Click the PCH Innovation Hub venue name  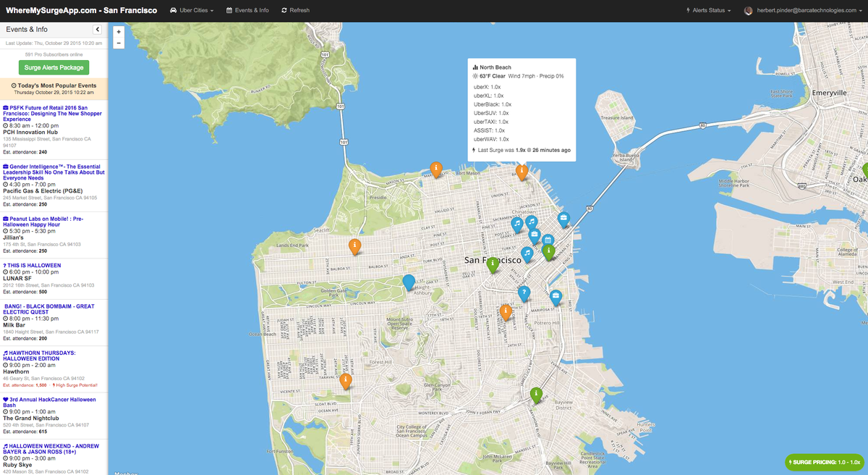[x=30, y=133]
